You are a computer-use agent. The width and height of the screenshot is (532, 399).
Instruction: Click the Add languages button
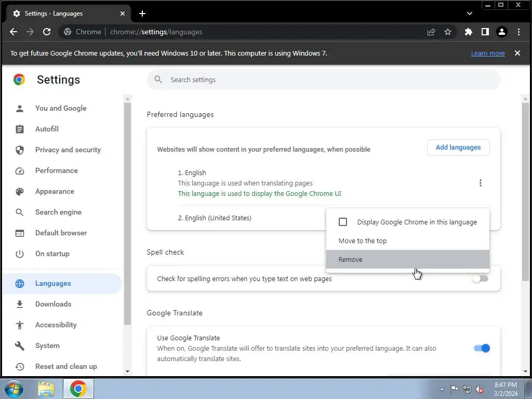coord(458,147)
